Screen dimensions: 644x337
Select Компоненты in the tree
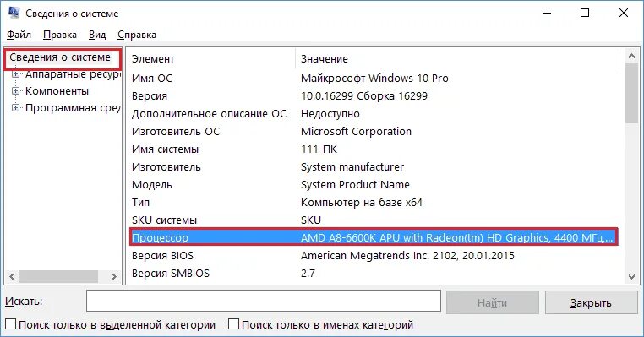coord(57,90)
